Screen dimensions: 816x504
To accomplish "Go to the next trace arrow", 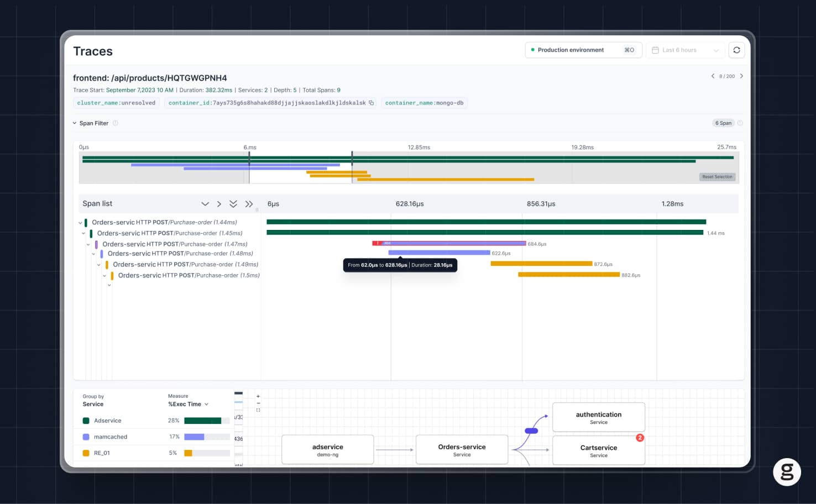I will pyautogui.click(x=741, y=76).
